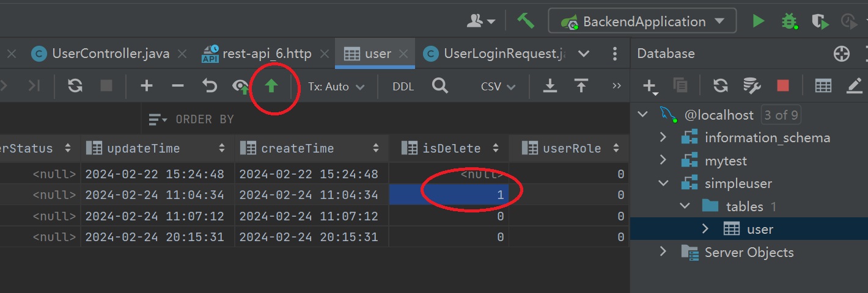868x293 pixels.
Task: Expand the information_schema node
Action: 663,137
